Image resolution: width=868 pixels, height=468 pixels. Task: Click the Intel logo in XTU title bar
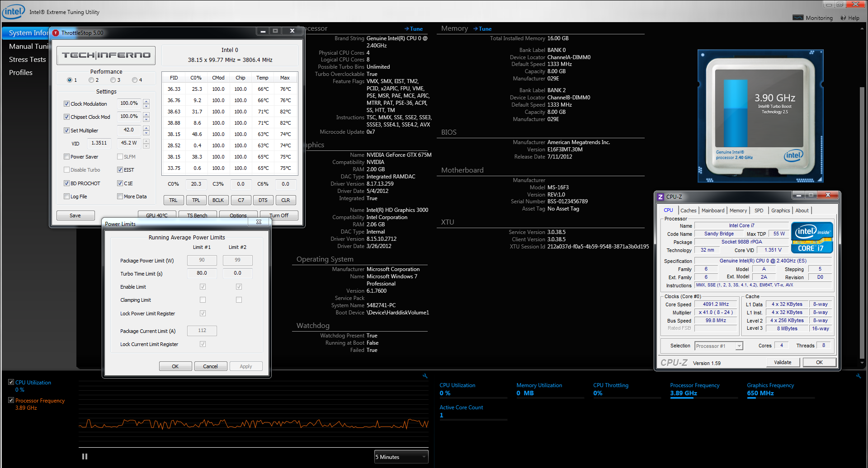click(13, 11)
